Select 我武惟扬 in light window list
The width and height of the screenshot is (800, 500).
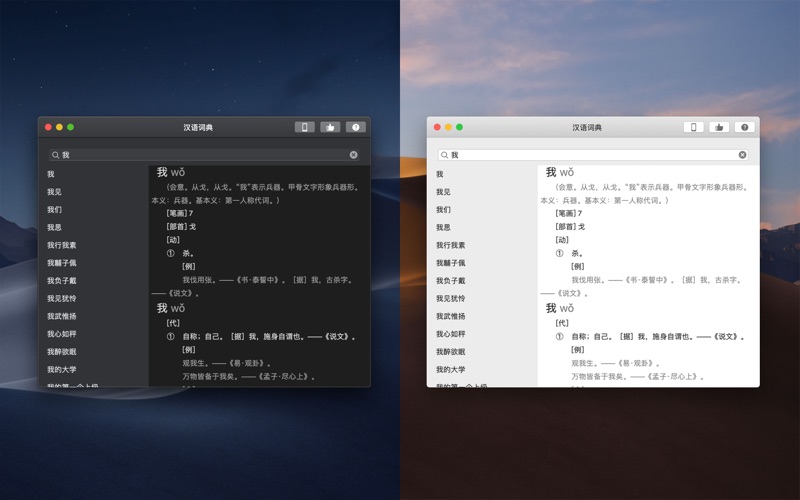point(451,316)
